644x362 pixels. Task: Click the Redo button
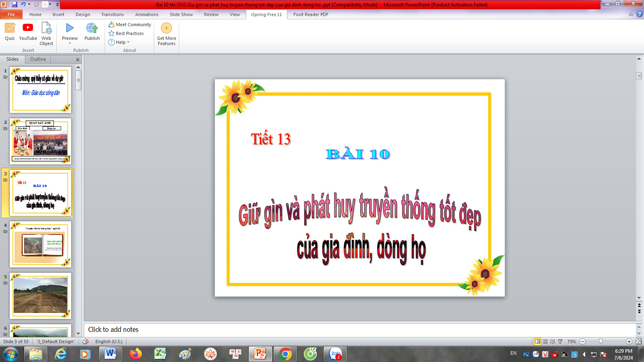click(x=36, y=4)
